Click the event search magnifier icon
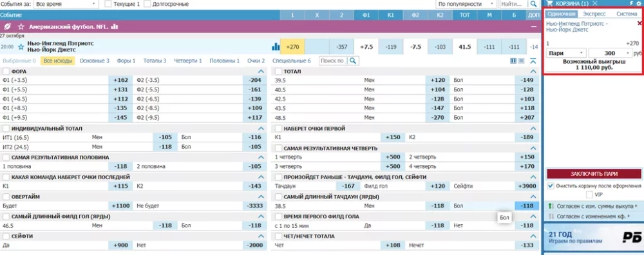The width and height of the screenshot is (644, 255). point(533,4)
